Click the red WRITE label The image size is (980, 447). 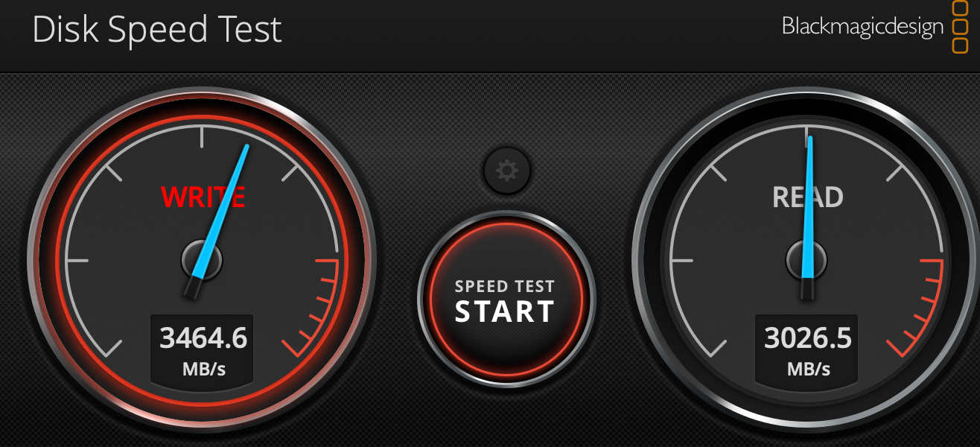[203, 197]
